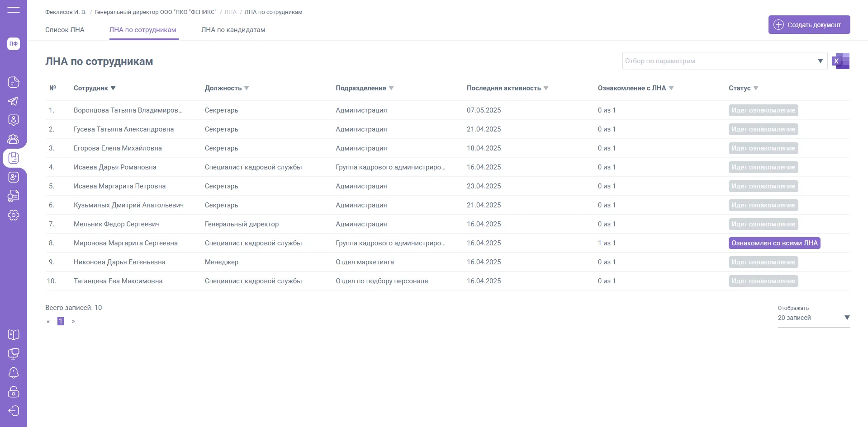Open the certificate document sidebar icon
868x427 pixels.
(x=14, y=196)
